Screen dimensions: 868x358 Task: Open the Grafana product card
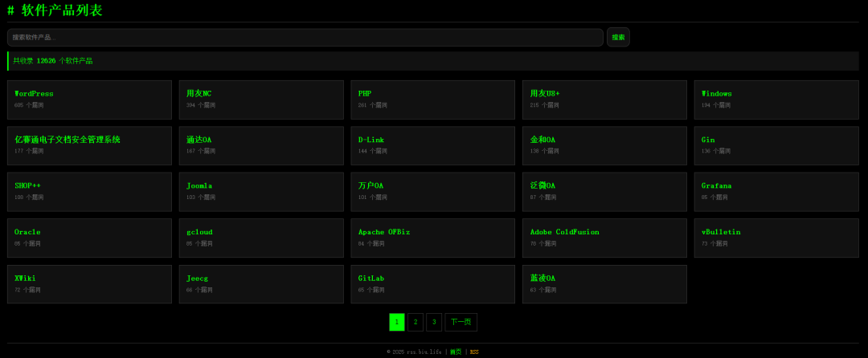776,192
